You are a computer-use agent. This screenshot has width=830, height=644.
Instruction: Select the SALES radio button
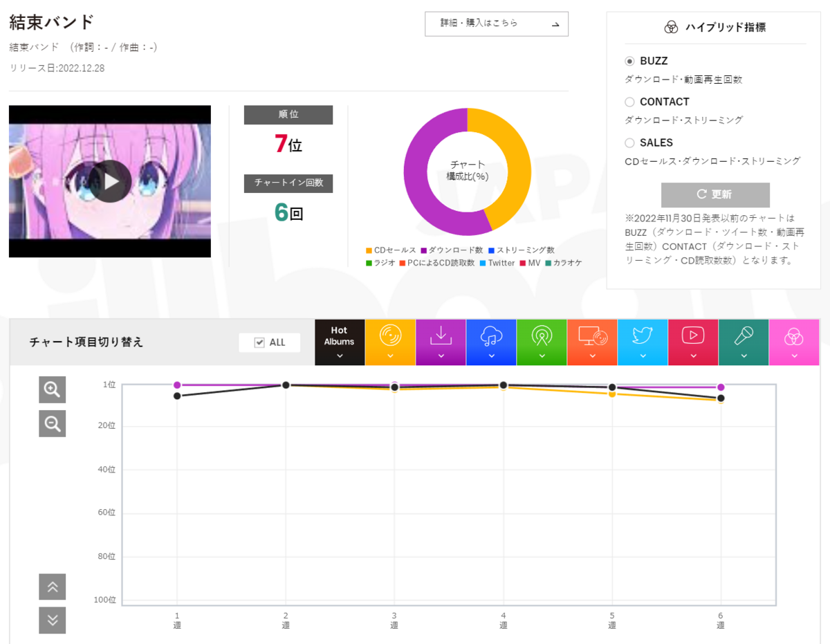pyautogui.click(x=629, y=143)
